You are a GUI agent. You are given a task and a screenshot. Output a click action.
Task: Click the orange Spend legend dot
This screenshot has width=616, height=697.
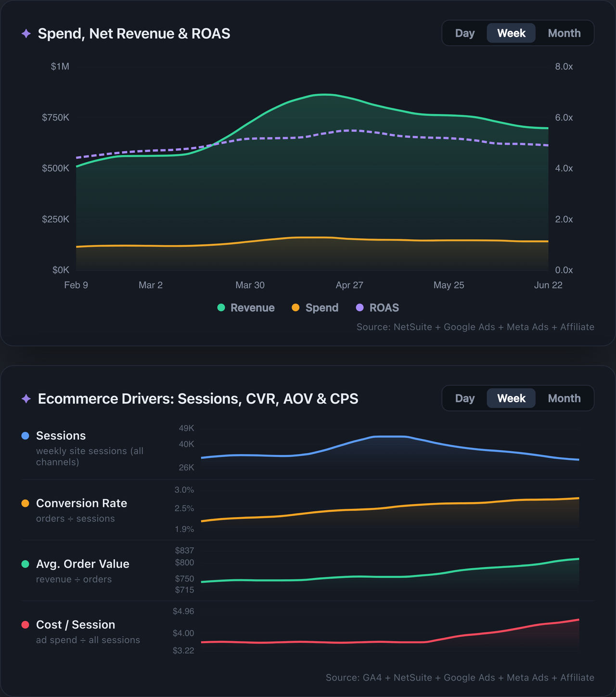(296, 308)
